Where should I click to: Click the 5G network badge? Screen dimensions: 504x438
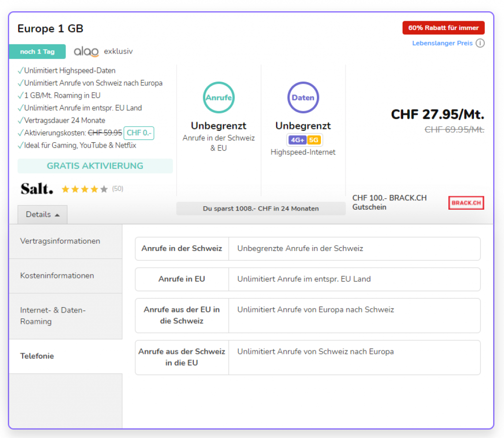pos(314,140)
